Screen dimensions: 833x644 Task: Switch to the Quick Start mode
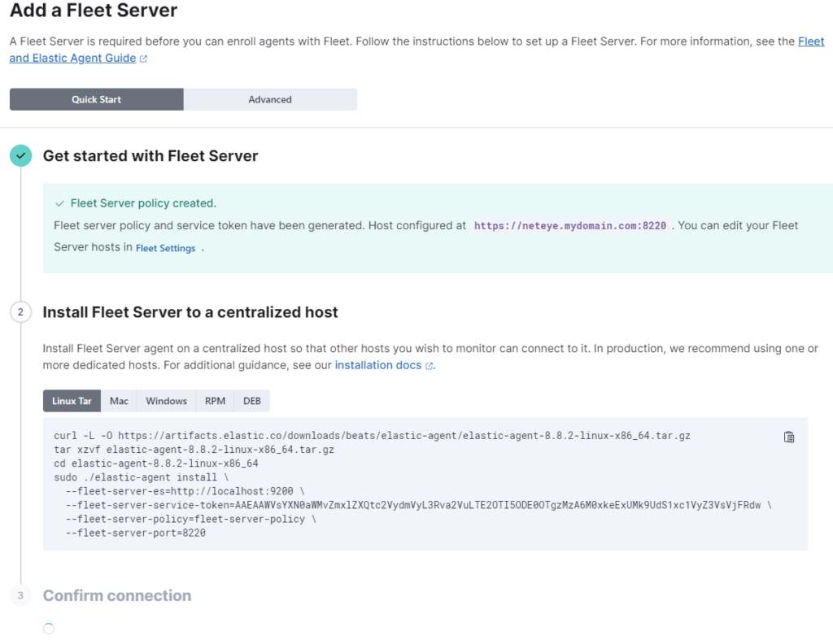click(97, 99)
